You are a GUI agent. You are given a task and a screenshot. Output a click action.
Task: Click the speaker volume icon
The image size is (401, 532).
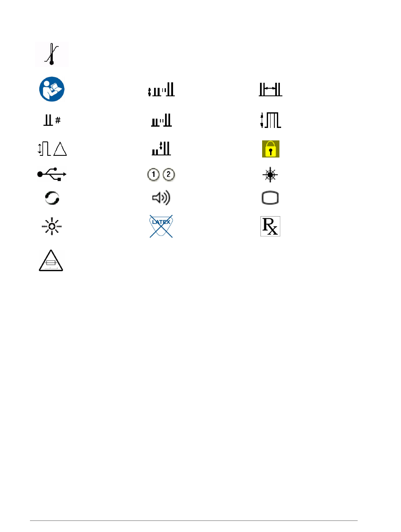(162, 198)
